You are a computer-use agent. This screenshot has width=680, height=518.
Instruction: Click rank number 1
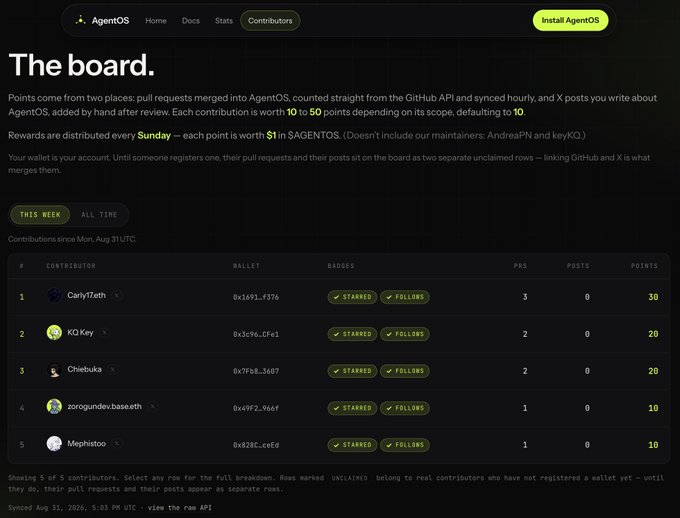[22, 297]
